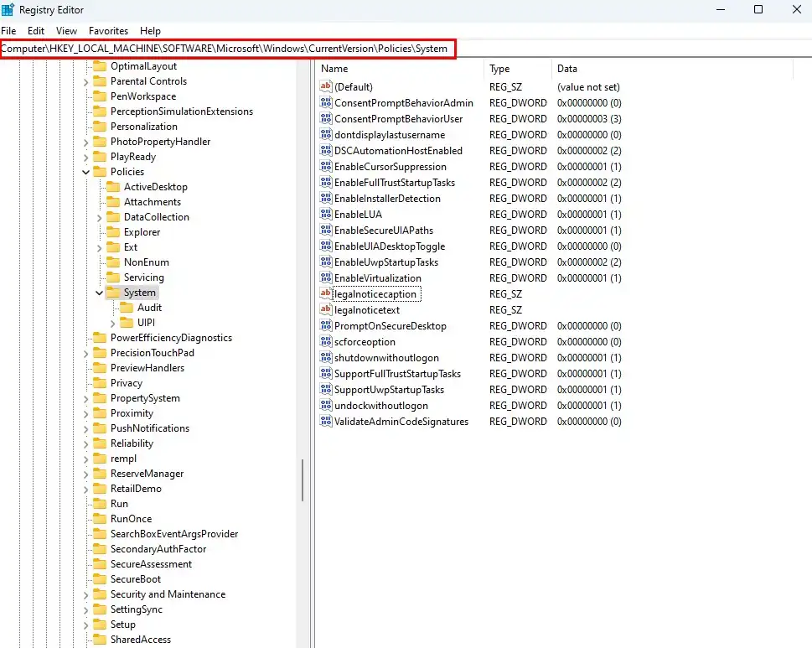The height and width of the screenshot is (648, 812).
Task: Click the dontdisplaylastusername value icon
Action: tap(326, 135)
